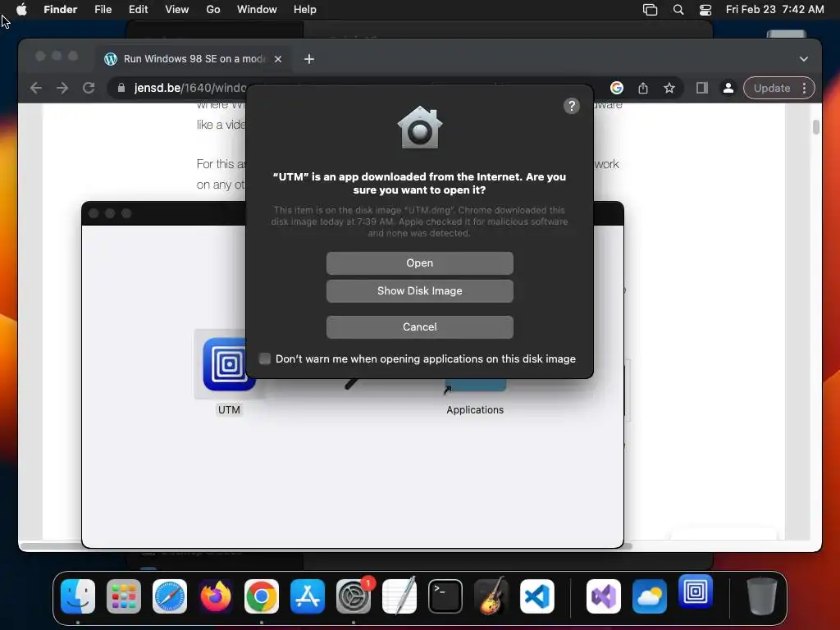Image resolution: width=840 pixels, height=630 pixels.
Task: Open the Window menu
Action: click(x=257, y=9)
